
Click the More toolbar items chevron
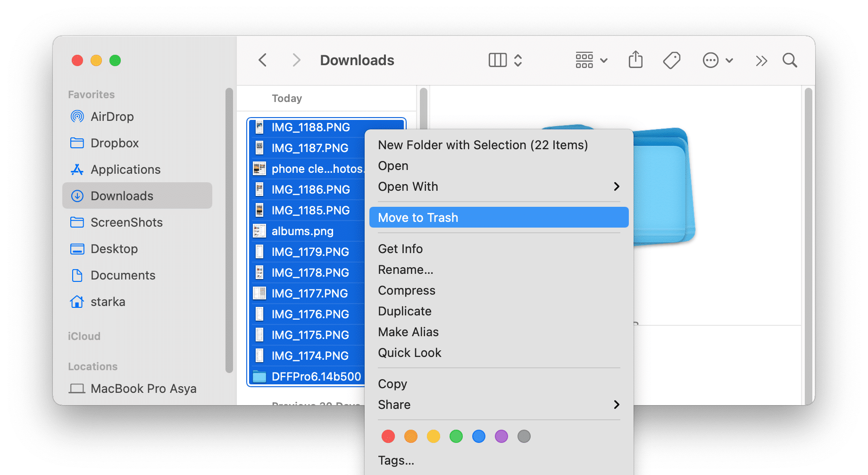click(x=760, y=60)
